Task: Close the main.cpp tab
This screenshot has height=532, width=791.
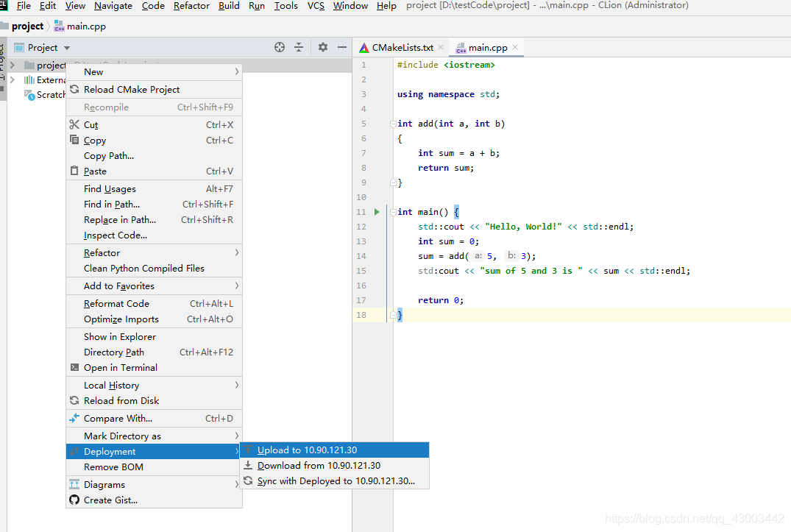Action: [515, 47]
